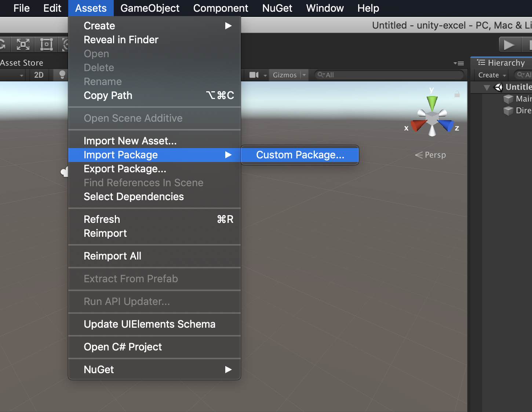Open the Gizmos dropdown in Scene view
The image size is (532, 412).
click(x=289, y=75)
